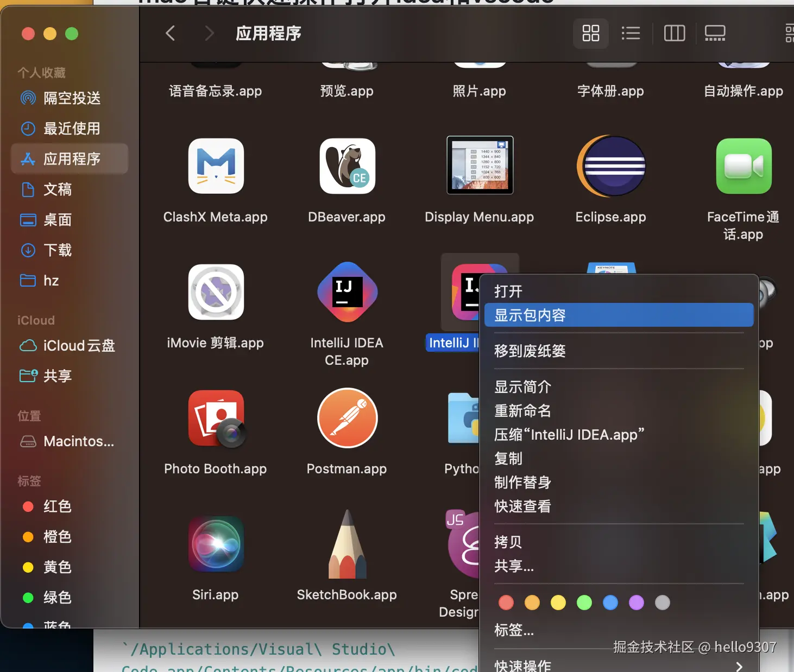Switch to list view
Image resolution: width=794 pixels, height=672 pixels.
click(631, 33)
